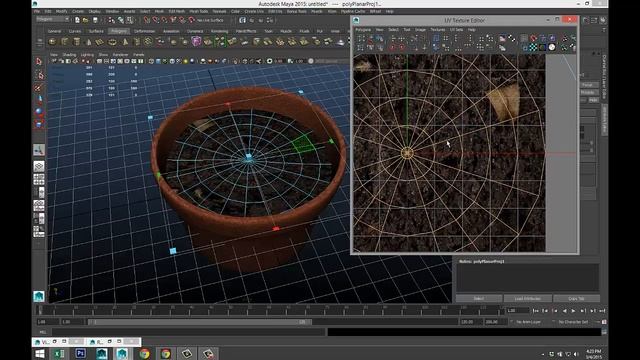
Task: Switch to four-view layout
Action: pos(39,179)
